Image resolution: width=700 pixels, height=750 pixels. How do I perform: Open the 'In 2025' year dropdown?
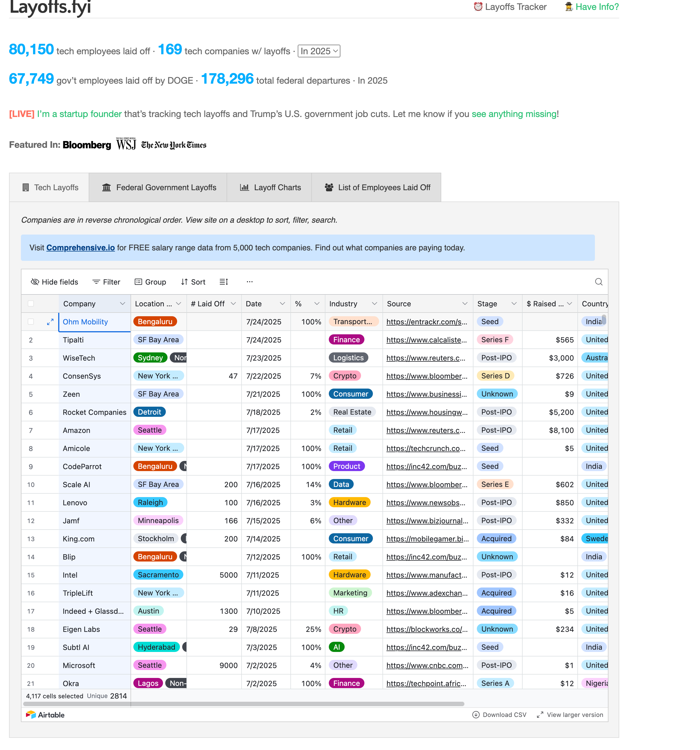click(319, 51)
